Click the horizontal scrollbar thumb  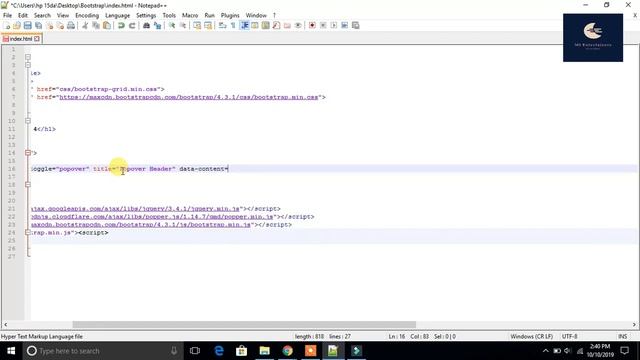tap(244, 324)
